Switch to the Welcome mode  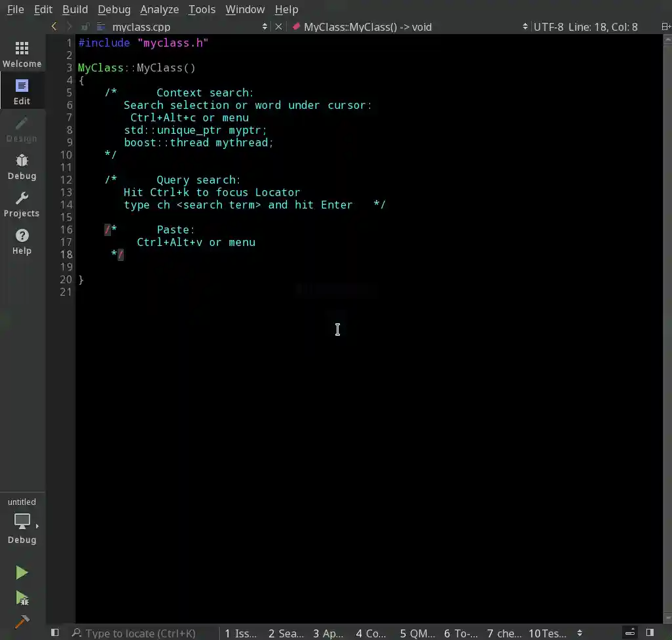tap(22, 52)
